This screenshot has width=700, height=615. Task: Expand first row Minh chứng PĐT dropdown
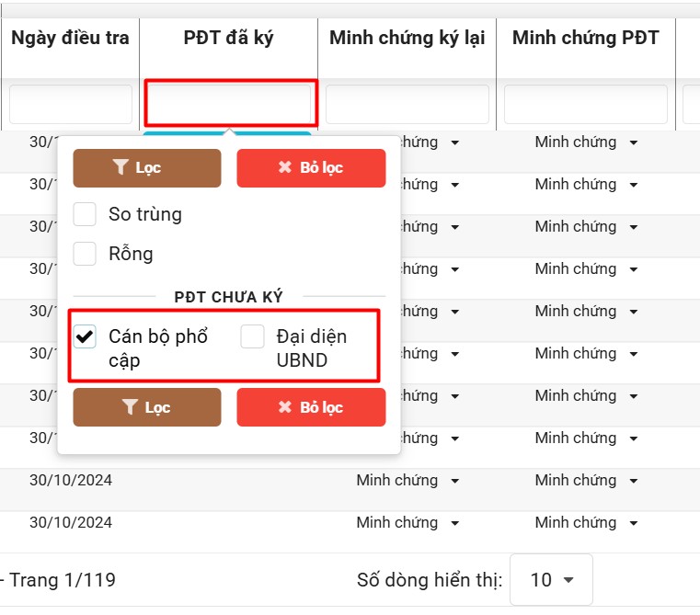pyautogui.click(x=633, y=143)
